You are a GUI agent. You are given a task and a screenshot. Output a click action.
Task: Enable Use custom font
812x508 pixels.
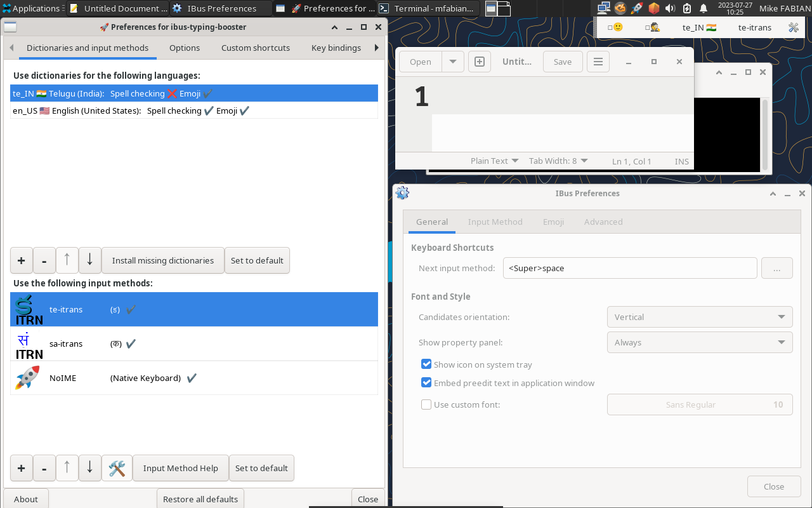pyautogui.click(x=426, y=404)
